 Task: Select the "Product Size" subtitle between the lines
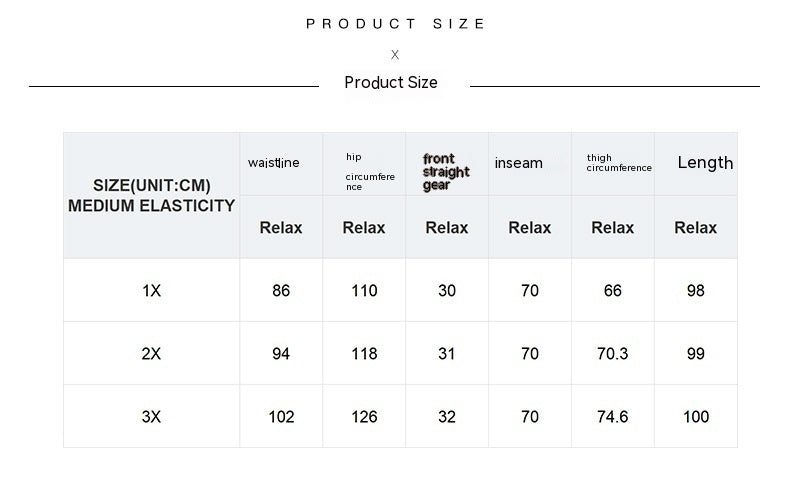tap(391, 83)
